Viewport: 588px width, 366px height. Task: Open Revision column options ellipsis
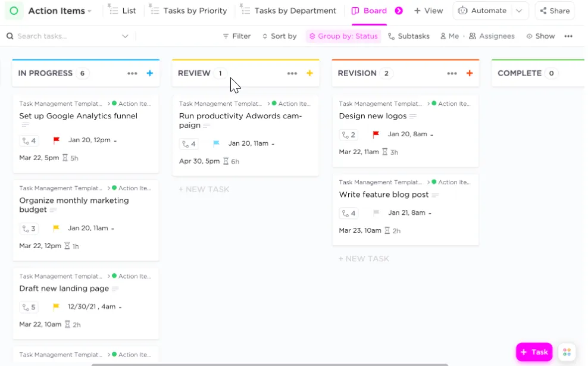[452, 74]
